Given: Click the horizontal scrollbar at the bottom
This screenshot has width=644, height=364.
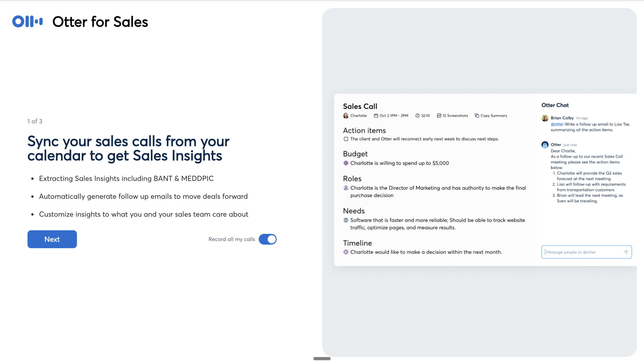Looking at the screenshot, I should point(322,358).
